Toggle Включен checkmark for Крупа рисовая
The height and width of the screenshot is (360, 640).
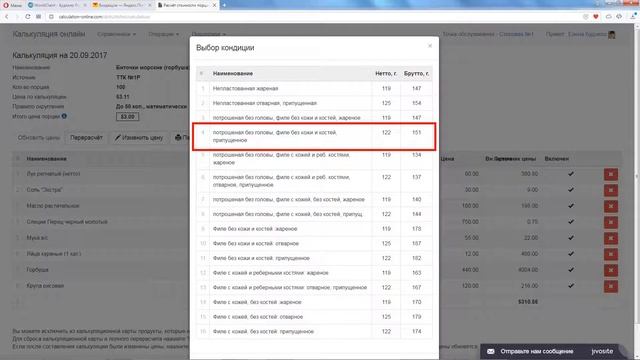(x=571, y=286)
